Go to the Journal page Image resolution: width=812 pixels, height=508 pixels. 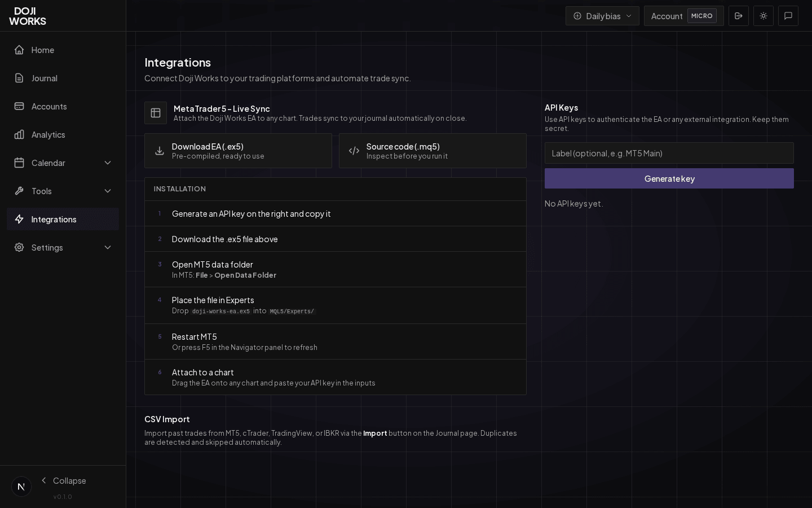point(45,78)
